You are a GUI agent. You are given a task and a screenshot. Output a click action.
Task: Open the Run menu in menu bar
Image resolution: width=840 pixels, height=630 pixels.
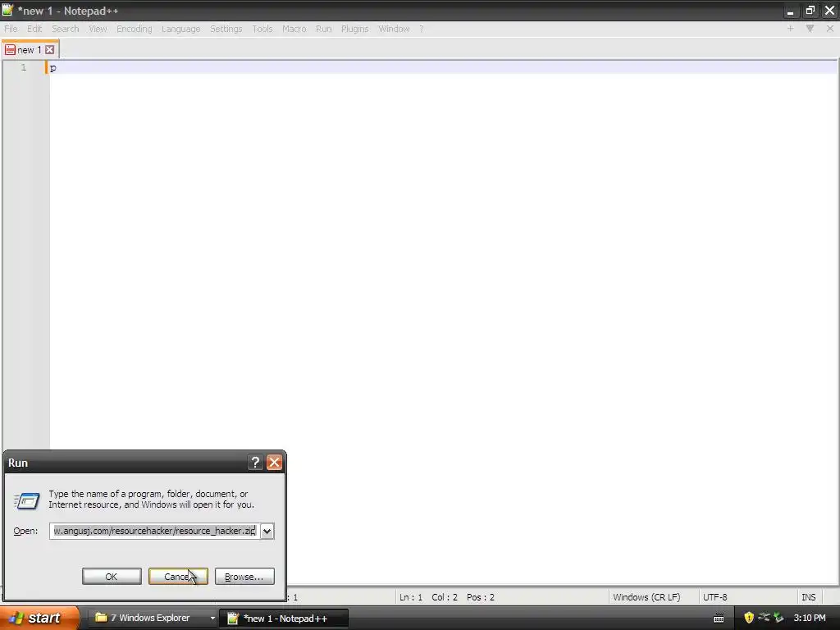point(323,29)
